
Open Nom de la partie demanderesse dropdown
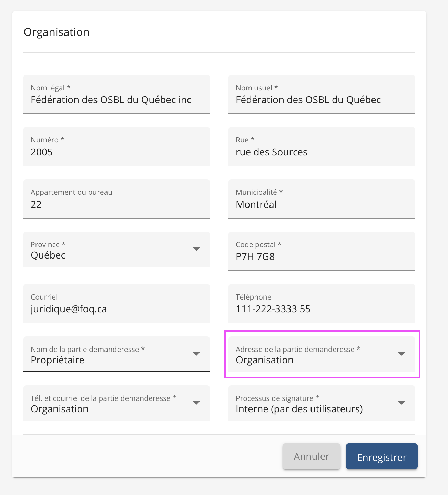tap(110, 360)
